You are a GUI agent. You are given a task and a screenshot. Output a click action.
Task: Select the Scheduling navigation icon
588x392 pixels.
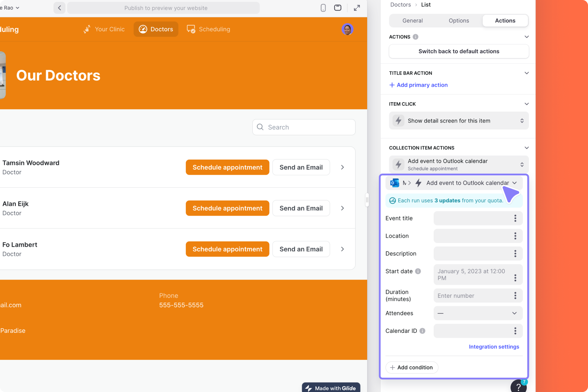coord(191,29)
